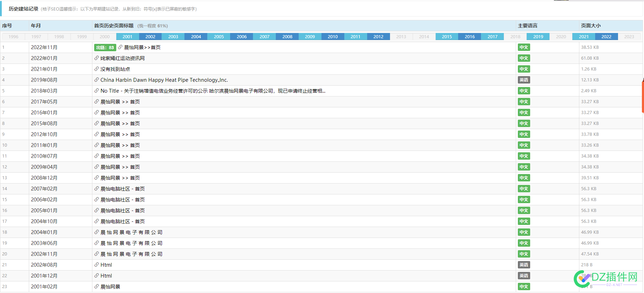The width and height of the screenshot is (644, 293).
Task: Open the 2017 year tab
Action: pos(493,36)
